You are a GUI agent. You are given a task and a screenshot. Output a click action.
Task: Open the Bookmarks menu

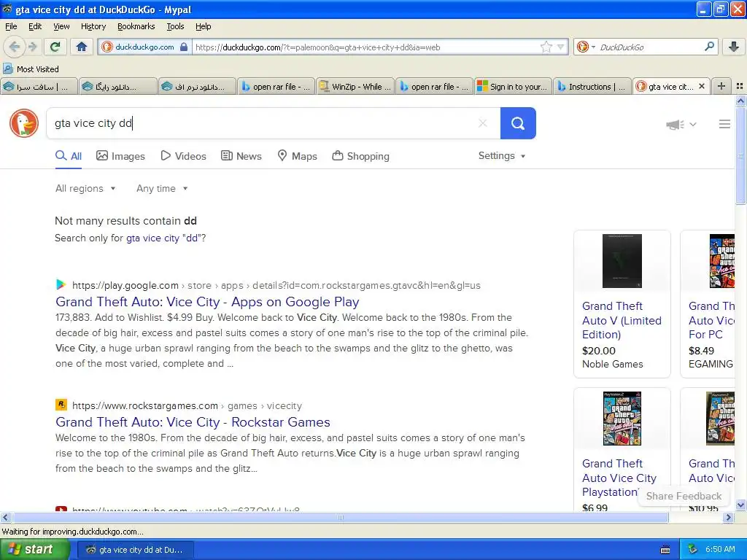(x=136, y=26)
